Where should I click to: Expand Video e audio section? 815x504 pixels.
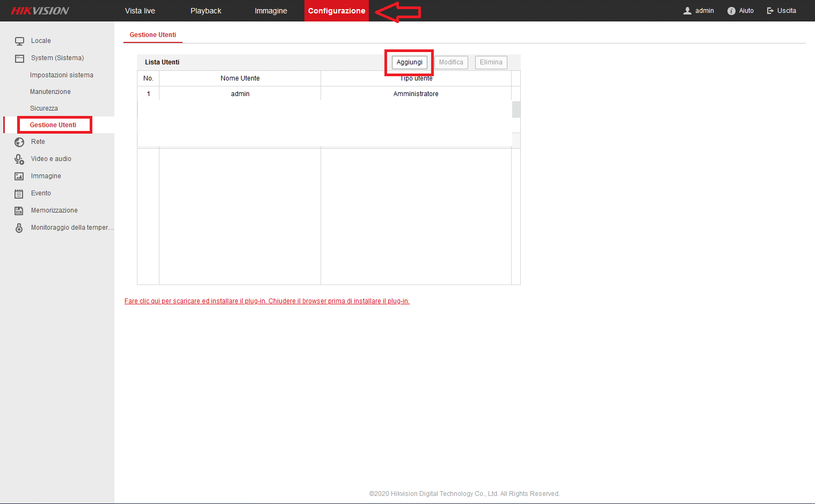(x=51, y=159)
